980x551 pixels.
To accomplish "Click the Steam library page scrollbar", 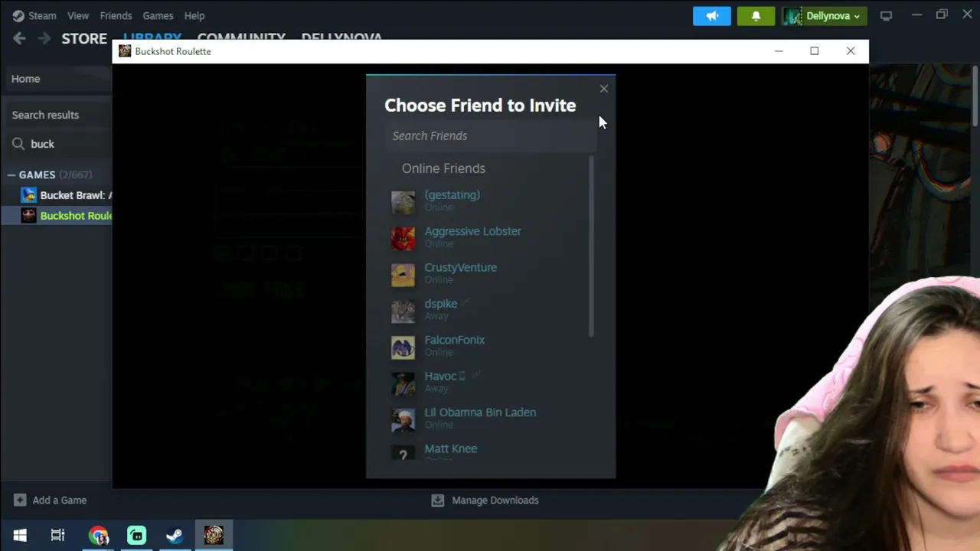I will [975, 96].
